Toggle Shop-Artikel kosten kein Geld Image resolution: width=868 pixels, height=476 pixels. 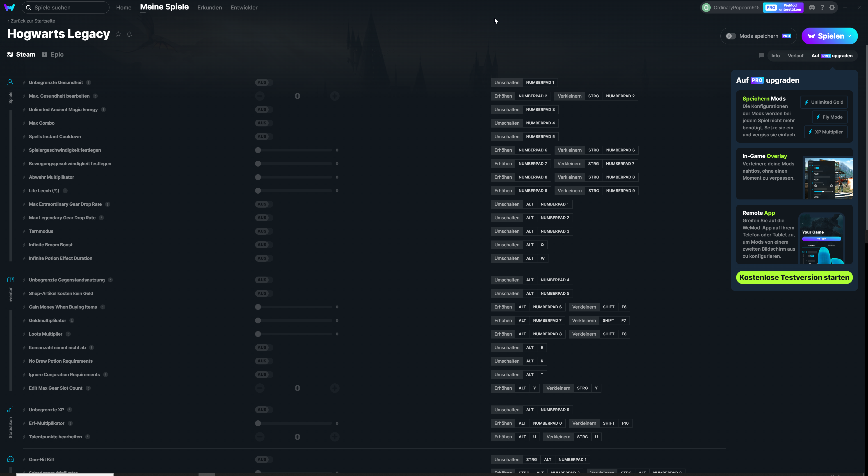[264, 294]
